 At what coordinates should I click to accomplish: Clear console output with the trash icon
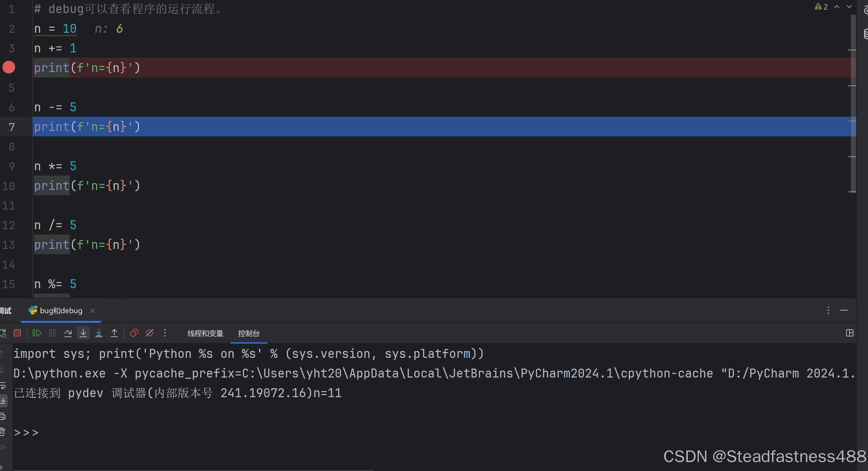click(x=3, y=432)
